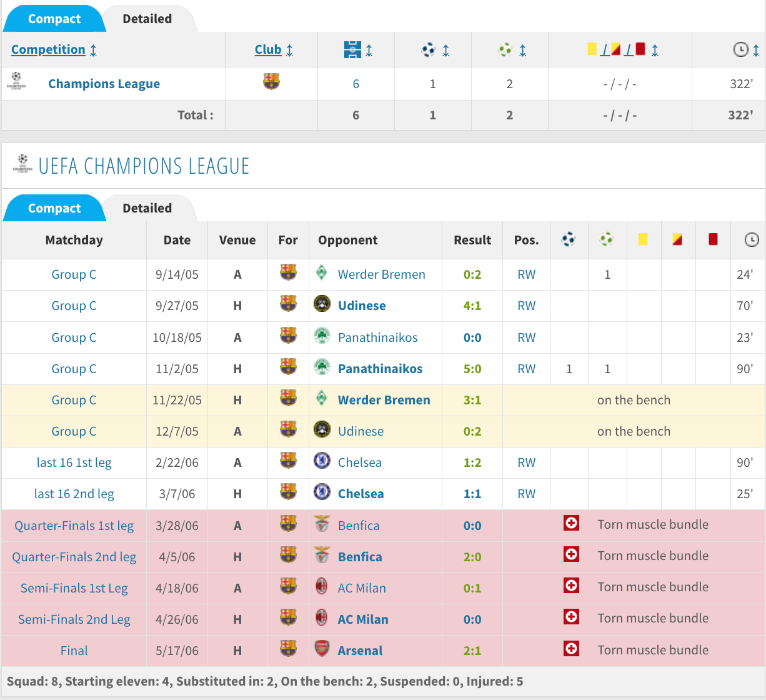Open the bold Chelsea link for 3/7/06

click(x=361, y=494)
